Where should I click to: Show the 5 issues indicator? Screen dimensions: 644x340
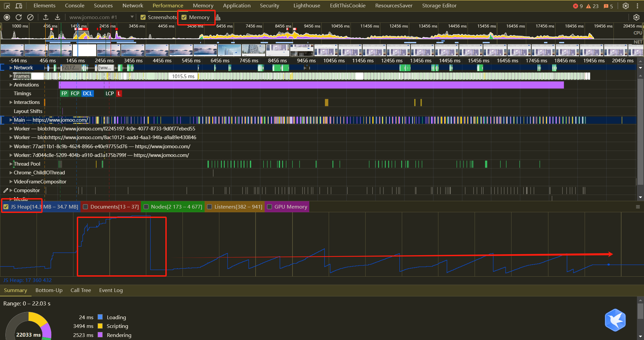[608, 6]
